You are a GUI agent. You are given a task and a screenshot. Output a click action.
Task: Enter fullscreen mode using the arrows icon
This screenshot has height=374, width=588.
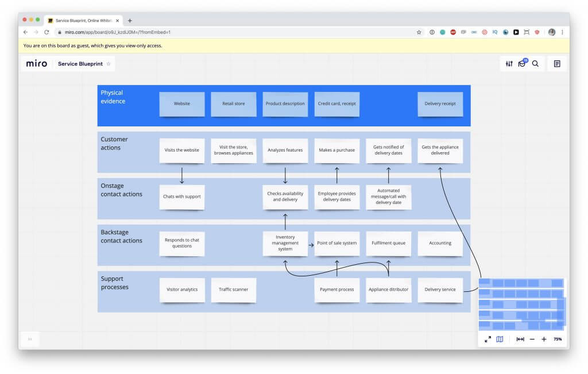pos(488,340)
